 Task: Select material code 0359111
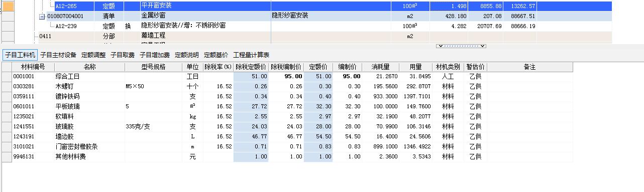click(x=33, y=96)
